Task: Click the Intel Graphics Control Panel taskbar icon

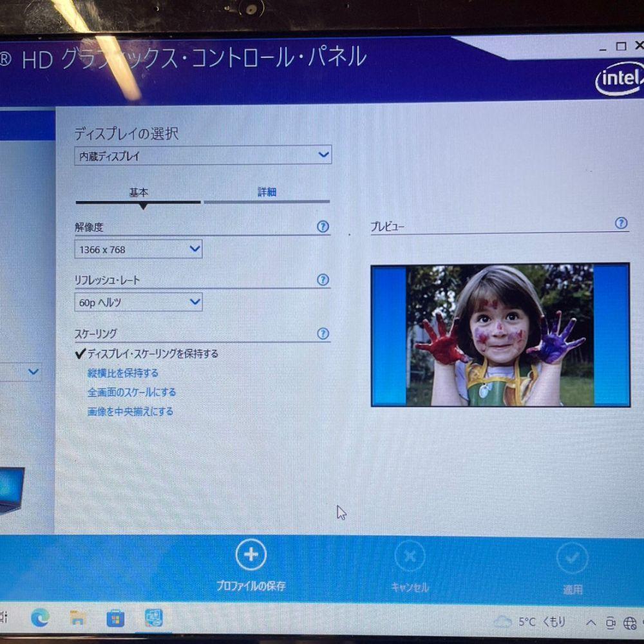Action: [x=154, y=618]
